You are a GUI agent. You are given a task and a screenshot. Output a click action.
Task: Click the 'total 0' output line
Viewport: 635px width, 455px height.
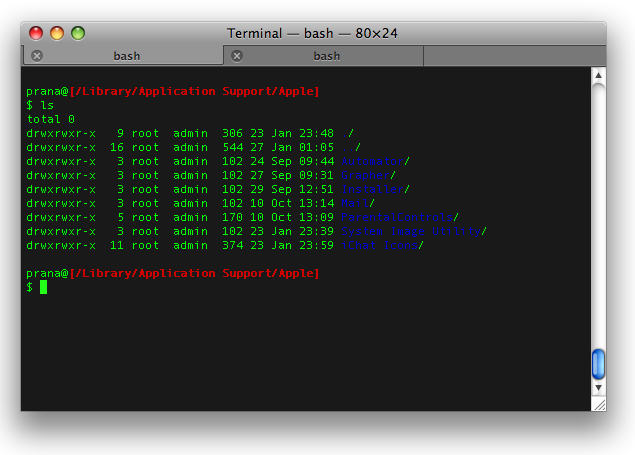[51, 119]
